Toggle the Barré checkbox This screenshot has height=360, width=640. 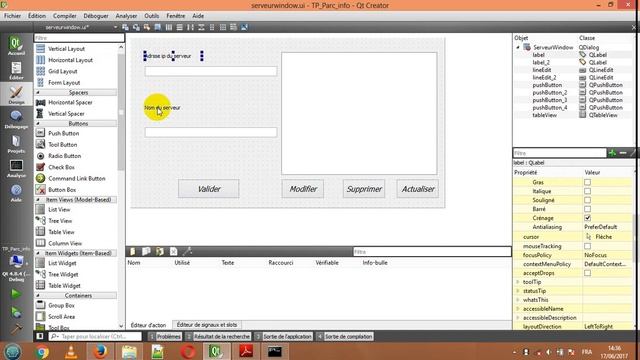(x=587, y=209)
